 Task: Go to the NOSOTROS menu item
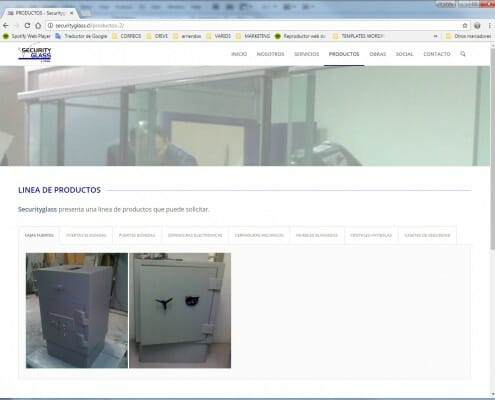(x=270, y=54)
